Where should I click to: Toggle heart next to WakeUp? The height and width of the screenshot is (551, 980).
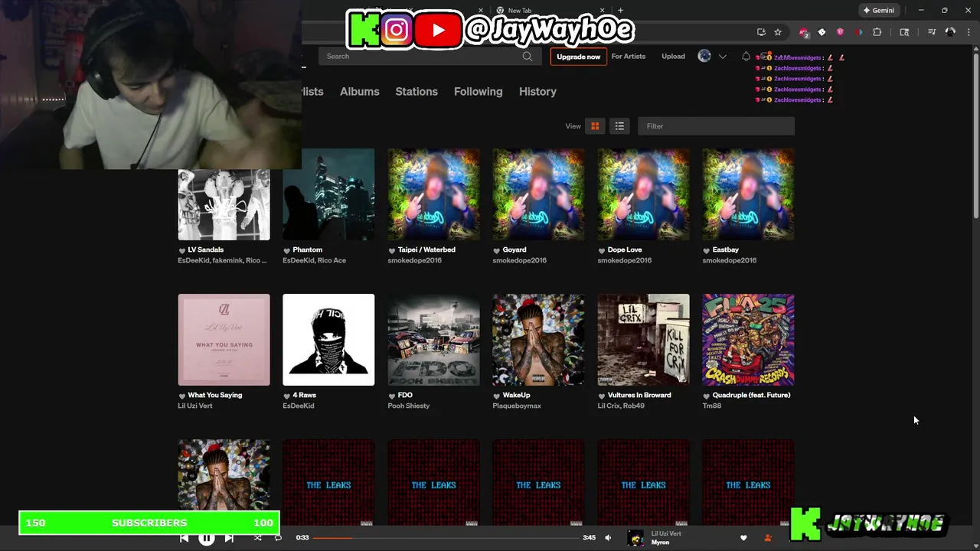coord(497,396)
